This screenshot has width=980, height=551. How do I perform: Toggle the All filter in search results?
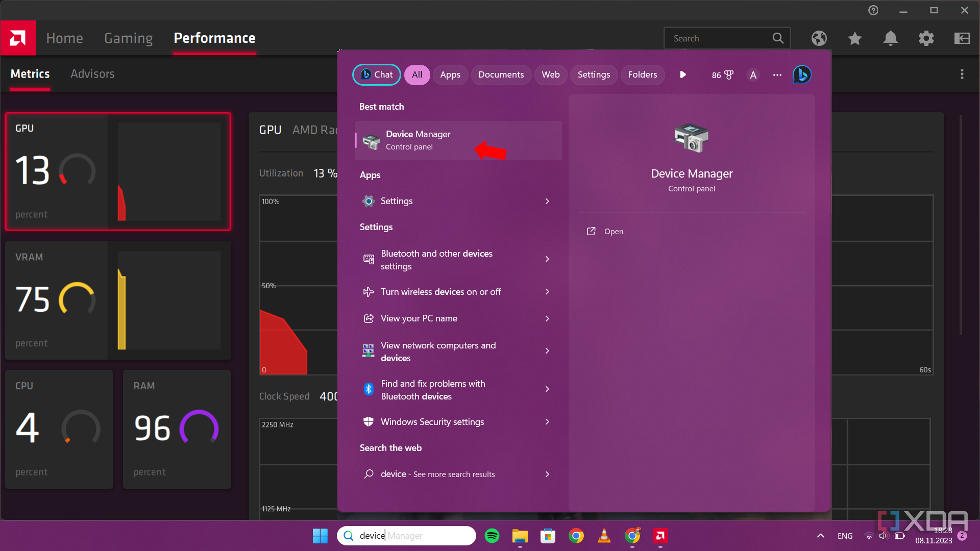pyautogui.click(x=416, y=74)
